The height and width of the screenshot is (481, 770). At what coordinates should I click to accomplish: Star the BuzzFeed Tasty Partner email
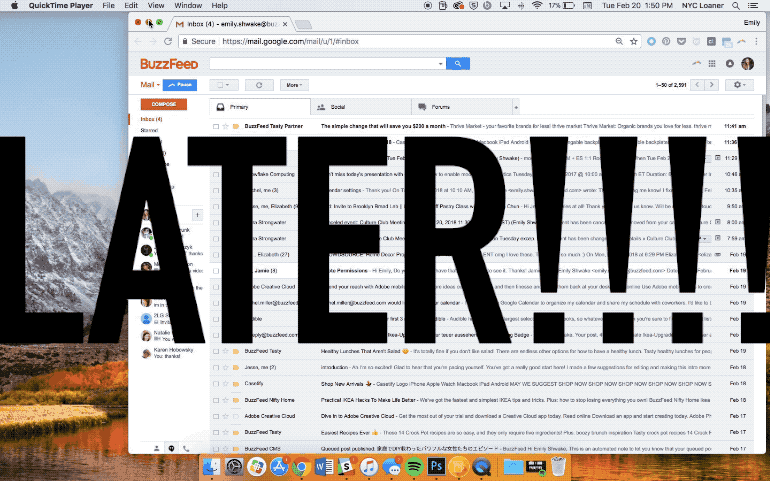(x=225, y=126)
